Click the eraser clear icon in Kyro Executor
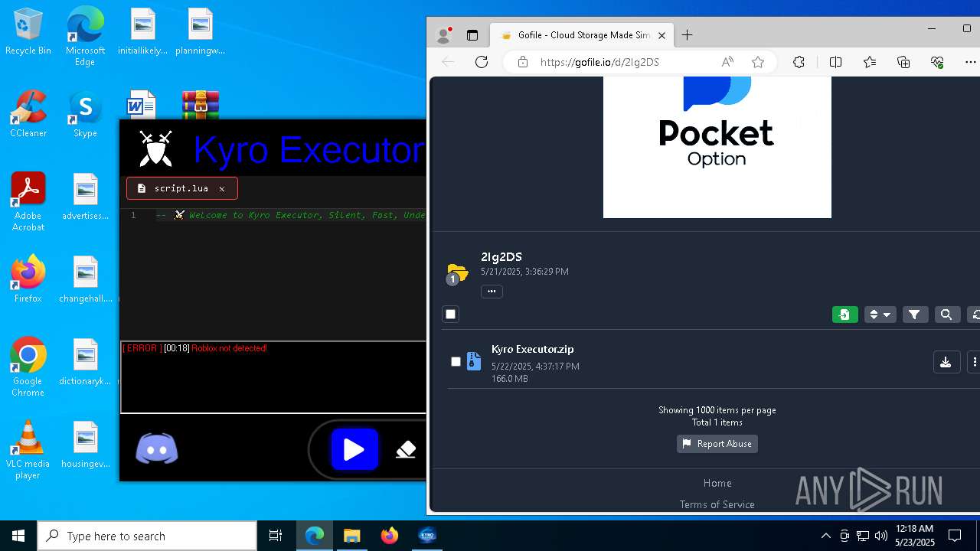The height and width of the screenshot is (551, 980). [406, 450]
